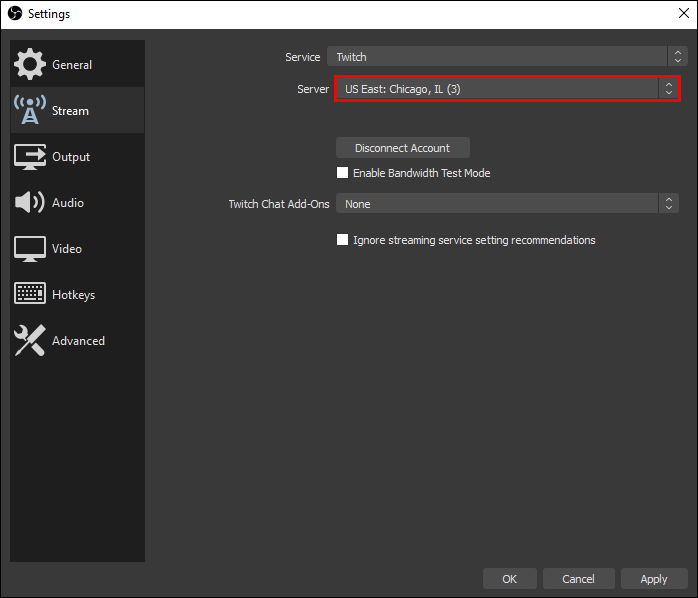Open Output settings via monitor-arrow icon
698x598 pixels.
click(29, 157)
